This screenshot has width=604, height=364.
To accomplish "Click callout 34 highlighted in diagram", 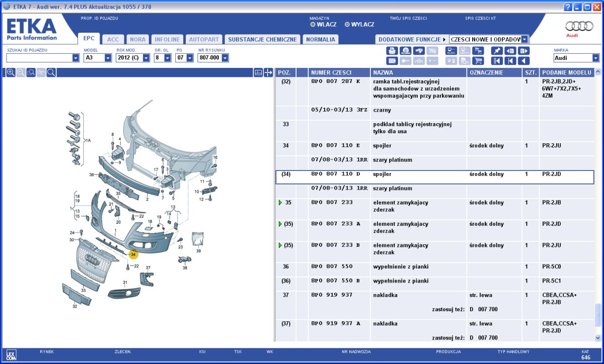I will 133,255.
